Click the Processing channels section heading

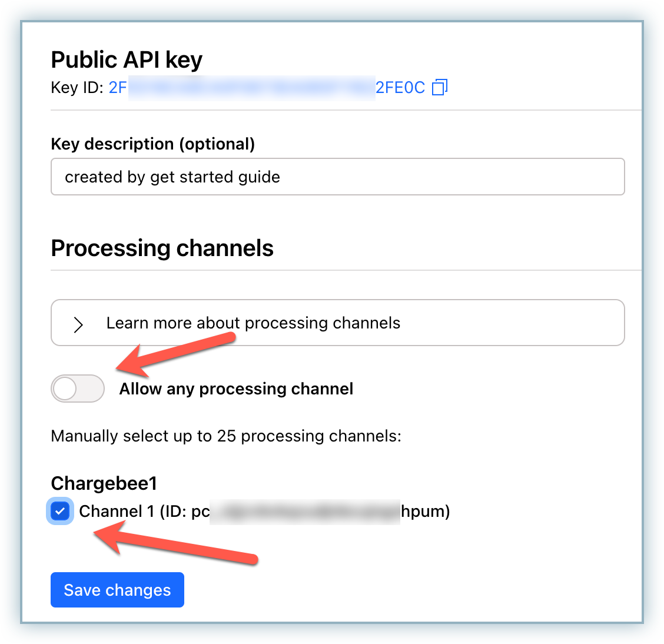pos(162,248)
